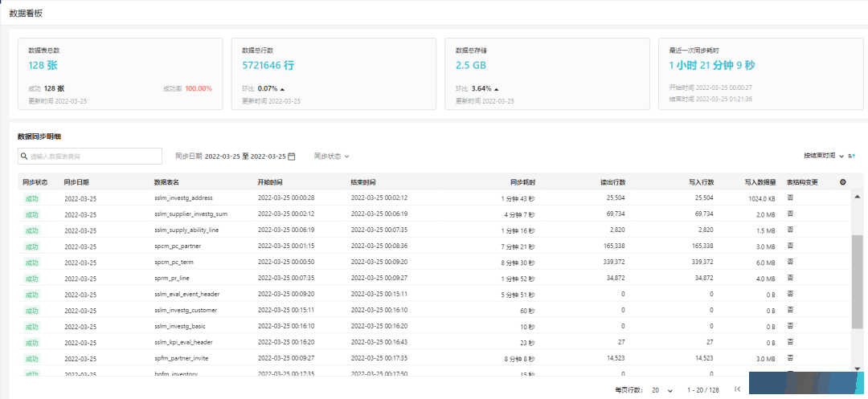
Task: Toggle the sort direction arrow icon
Action: (x=851, y=157)
